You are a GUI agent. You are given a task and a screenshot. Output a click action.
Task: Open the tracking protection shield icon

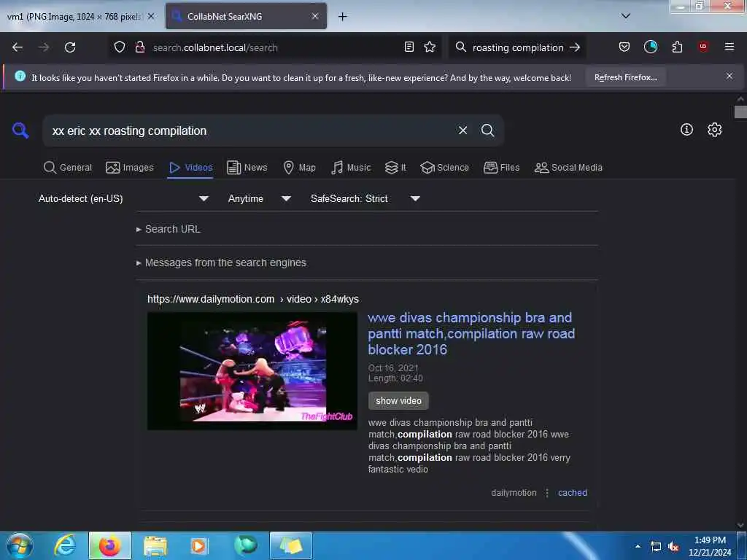pos(120,47)
